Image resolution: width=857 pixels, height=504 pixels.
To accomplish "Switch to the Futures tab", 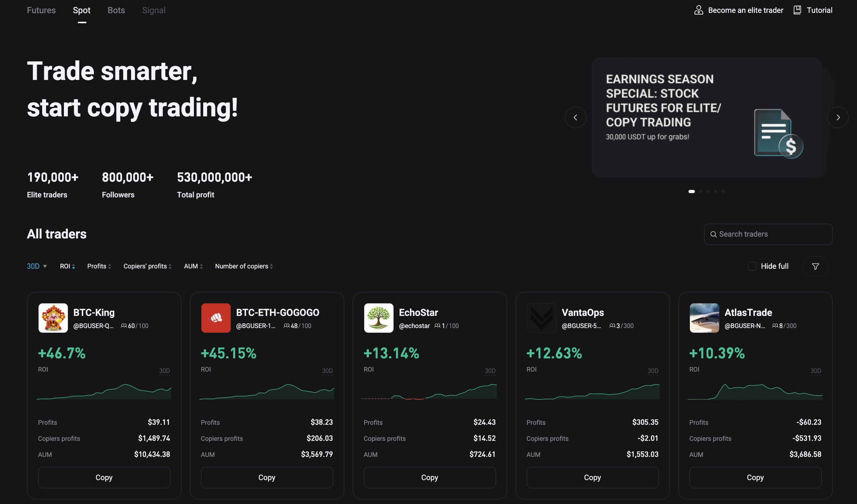I will point(41,10).
